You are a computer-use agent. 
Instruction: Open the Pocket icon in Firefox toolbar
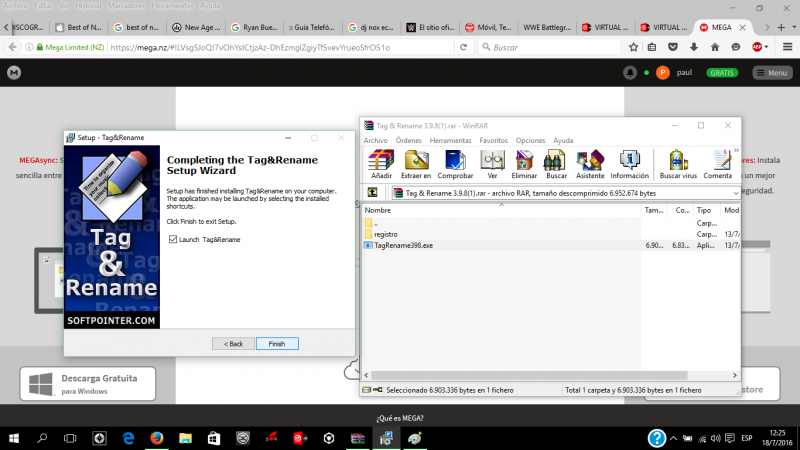pyautogui.click(x=673, y=47)
